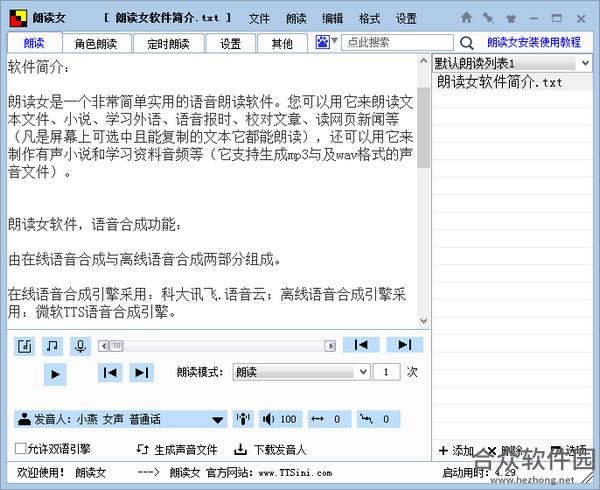This screenshot has height=490, width=600.
Task: Switch to the 设置 tab
Action: tap(230, 43)
